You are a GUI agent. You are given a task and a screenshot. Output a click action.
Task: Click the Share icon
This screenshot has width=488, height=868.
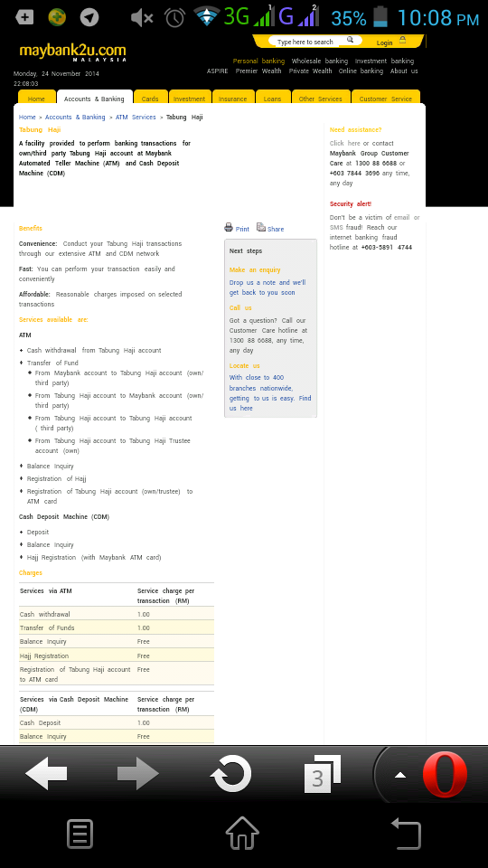[x=261, y=227]
